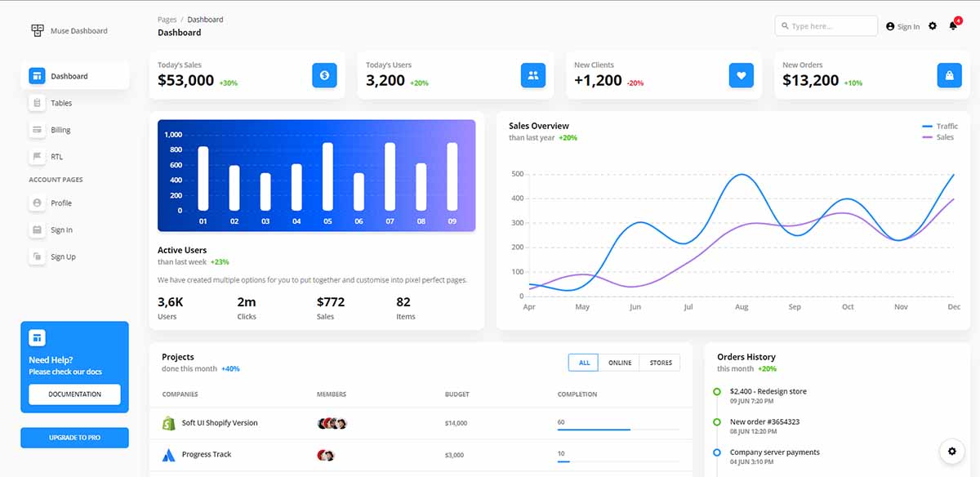
Task: Click the dollar icon on Today's Sales card
Action: (324, 75)
